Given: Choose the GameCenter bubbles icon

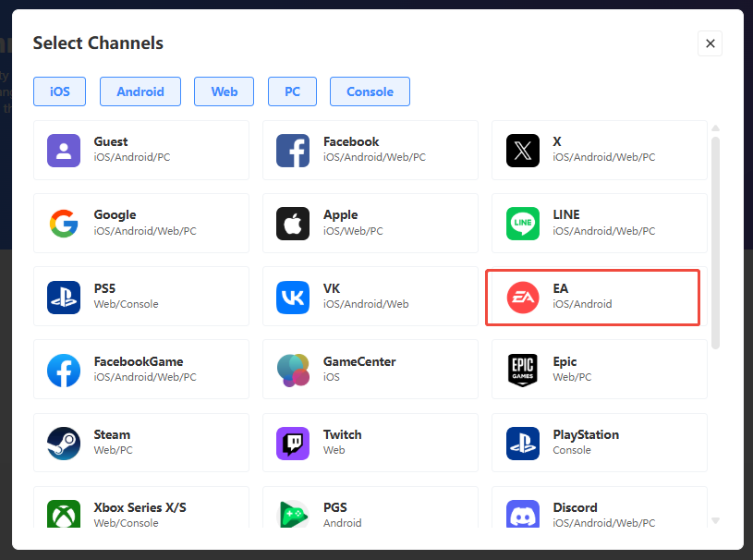Looking at the screenshot, I should [293, 371].
